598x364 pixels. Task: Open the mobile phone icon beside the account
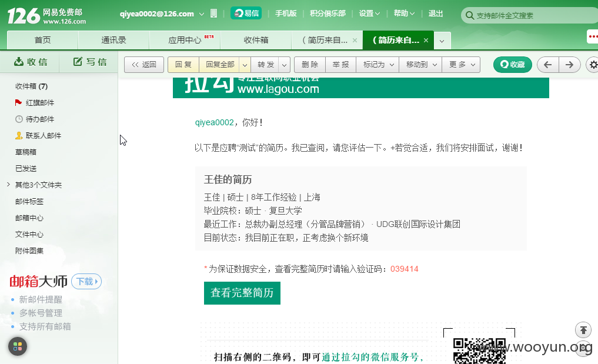(x=213, y=14)
